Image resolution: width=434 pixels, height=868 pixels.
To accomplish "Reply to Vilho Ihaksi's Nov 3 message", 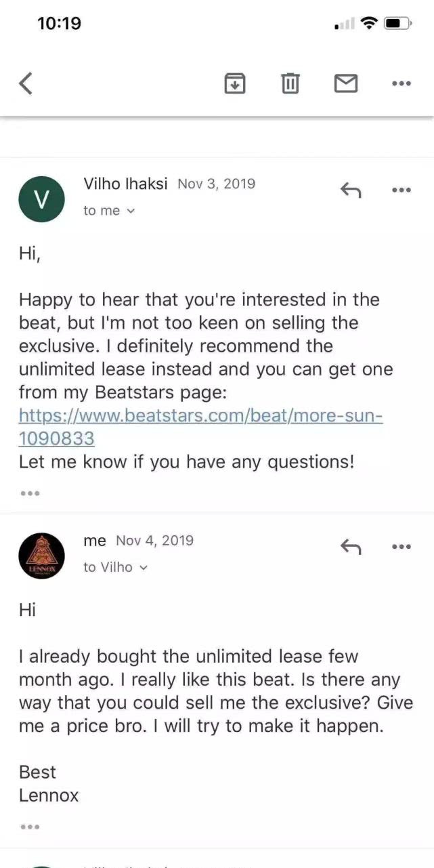I will [350, 191].
